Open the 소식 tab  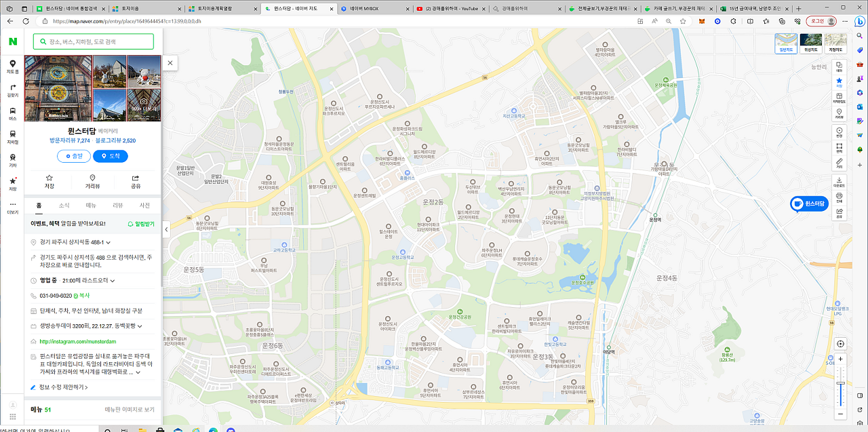(x=64, y=205)
